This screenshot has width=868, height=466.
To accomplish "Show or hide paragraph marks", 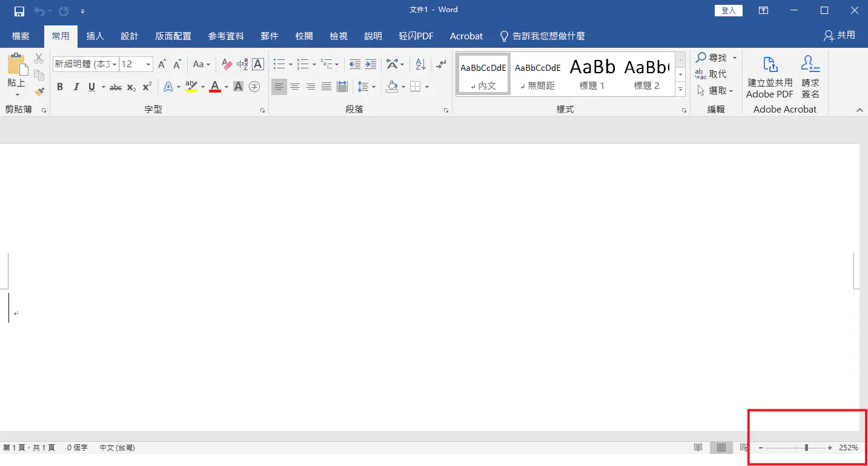I will coord(441,64).
